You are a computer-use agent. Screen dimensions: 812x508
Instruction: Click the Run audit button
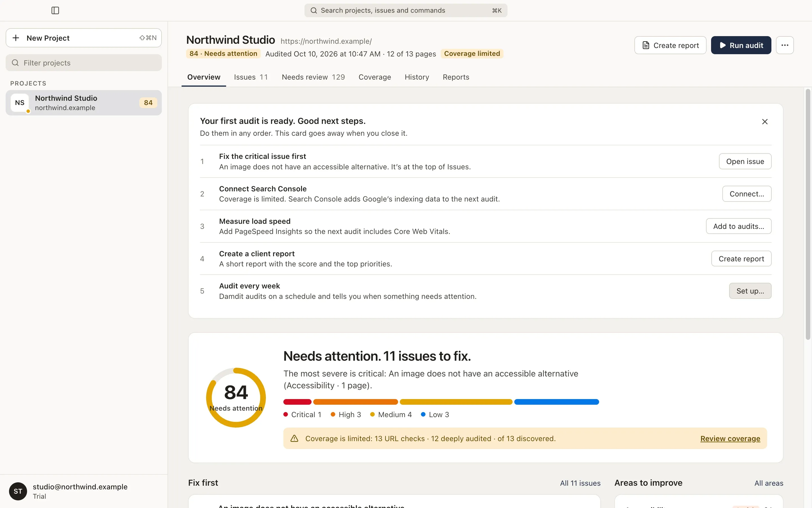(741, 45)
